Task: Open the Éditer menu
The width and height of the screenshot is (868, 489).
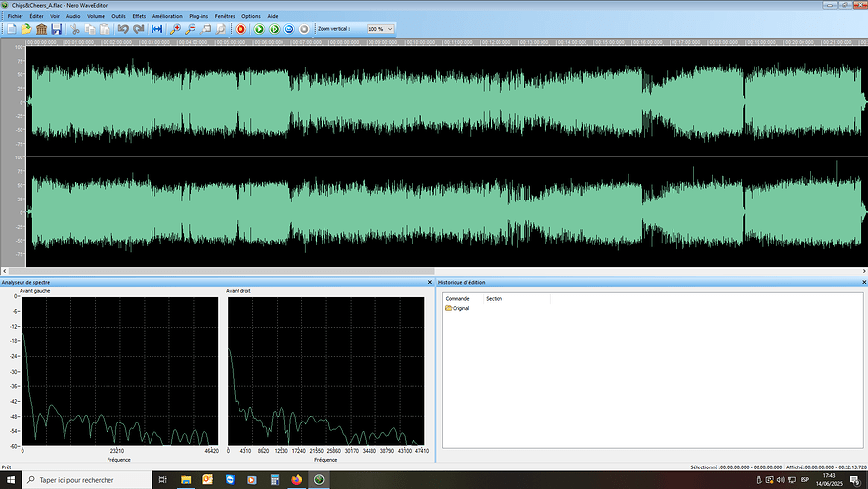Action: coord(36,16)
